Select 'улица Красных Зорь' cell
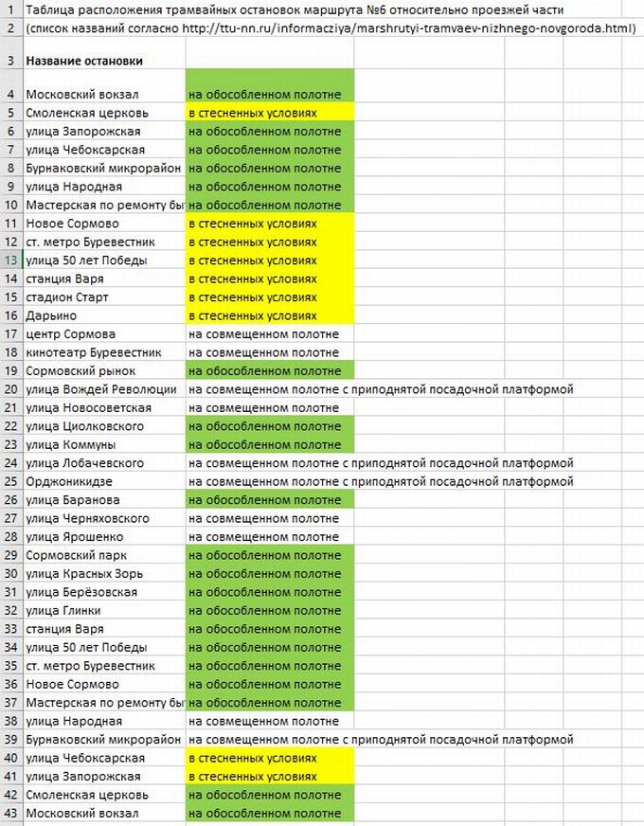 (x=104, y=574)
